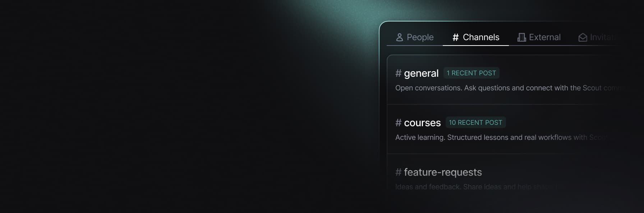The image size is (644, 213).
Task: Click the building icon beside External
Action: (521, 37)
